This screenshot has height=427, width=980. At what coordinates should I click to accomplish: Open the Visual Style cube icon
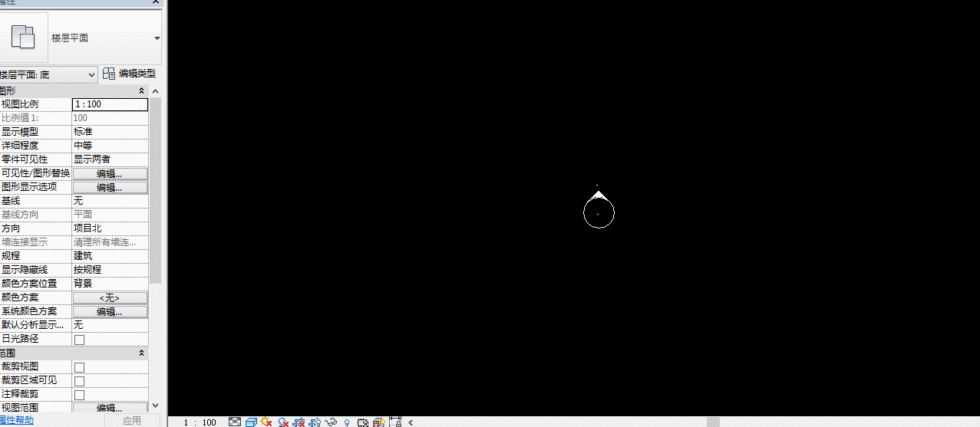coord(251,422)
